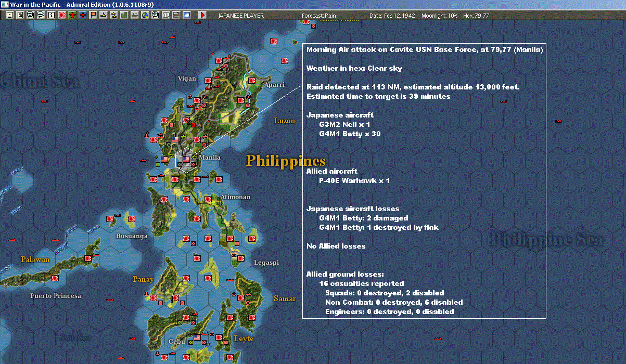Open the document list icon in toolbar
The width and height of the screenshot is (626, 364).
click(20, 16)
